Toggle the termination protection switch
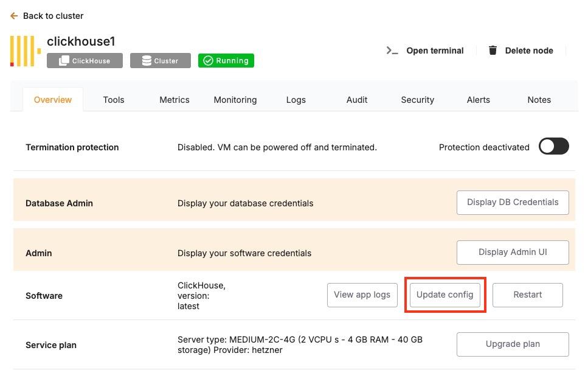 tap(553, 147)
